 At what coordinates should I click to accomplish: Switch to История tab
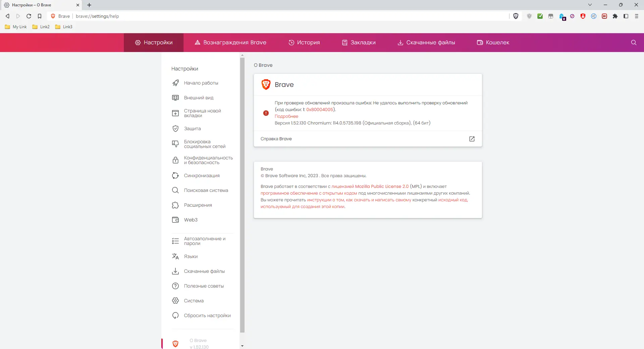(x=304, y=43)
